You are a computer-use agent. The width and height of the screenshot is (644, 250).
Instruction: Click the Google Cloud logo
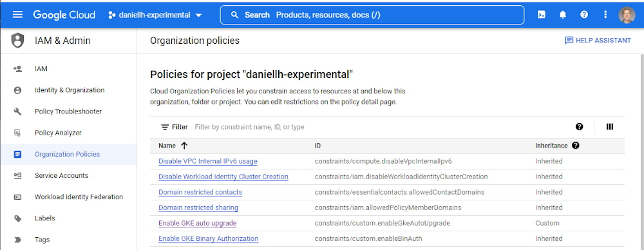coord(64,15)
